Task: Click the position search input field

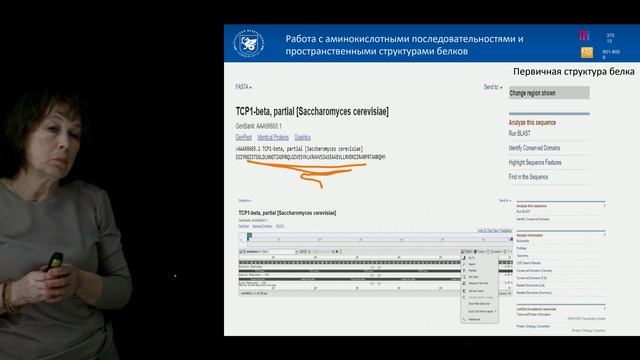Action: (282, 251)
